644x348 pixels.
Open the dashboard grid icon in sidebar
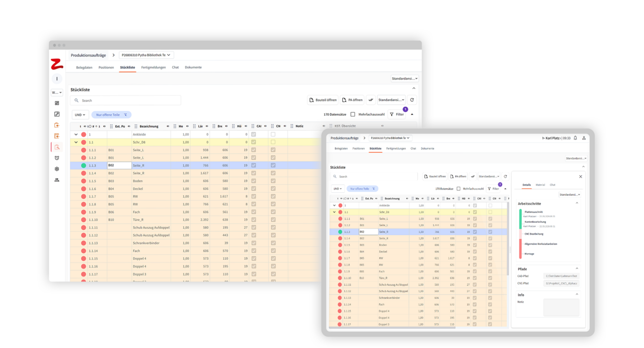[x=57, y=103]
